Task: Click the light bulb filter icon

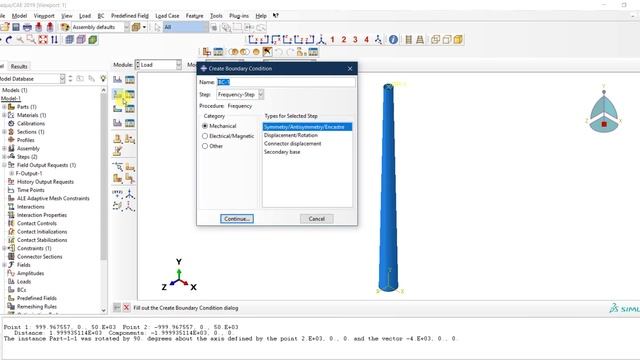Action: click(x=103, y=78)
